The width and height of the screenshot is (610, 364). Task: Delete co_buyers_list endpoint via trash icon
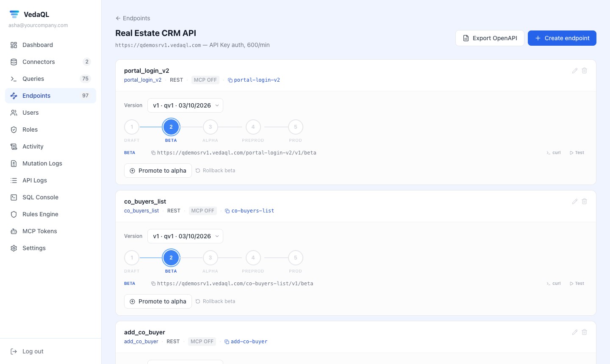coord(584,201)
